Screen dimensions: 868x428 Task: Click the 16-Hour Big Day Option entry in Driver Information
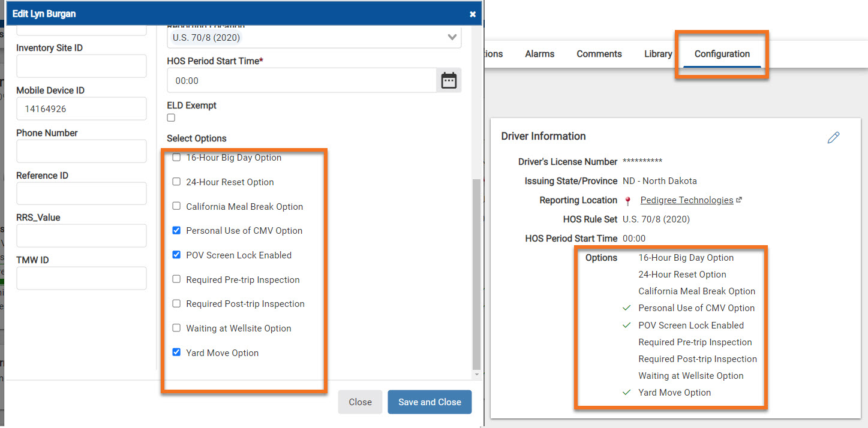686,258
